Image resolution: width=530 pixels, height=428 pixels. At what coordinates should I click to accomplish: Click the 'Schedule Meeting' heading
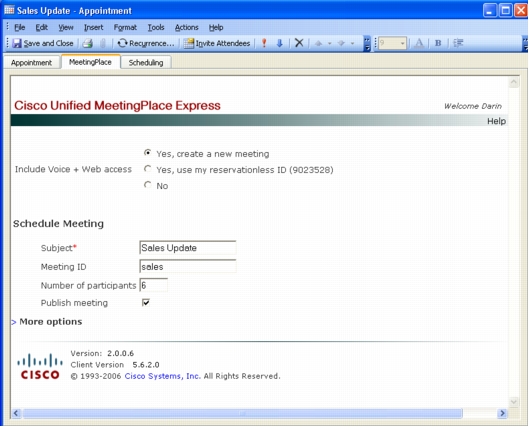(x=58, y=223)
